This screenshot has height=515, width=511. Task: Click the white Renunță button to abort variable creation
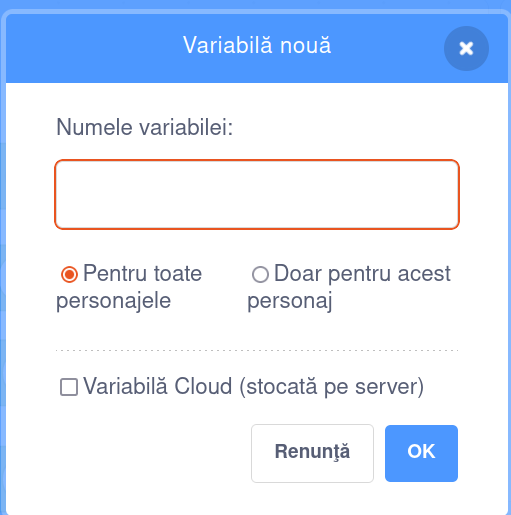coord(312,453)
